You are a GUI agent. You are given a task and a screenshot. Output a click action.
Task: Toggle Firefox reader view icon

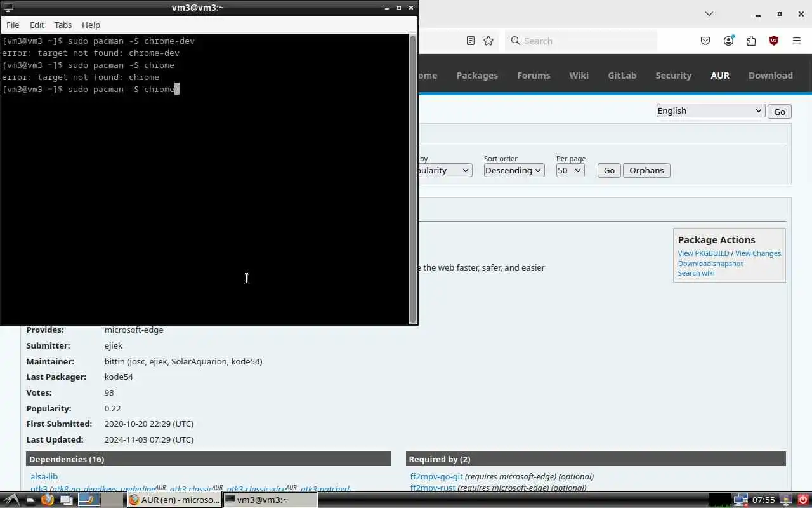(x=470, y=41)
